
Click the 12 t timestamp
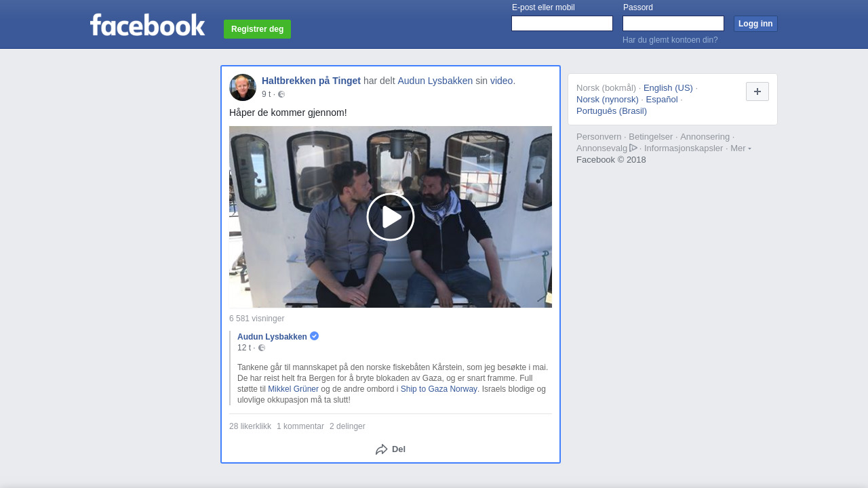click(244, 348)
